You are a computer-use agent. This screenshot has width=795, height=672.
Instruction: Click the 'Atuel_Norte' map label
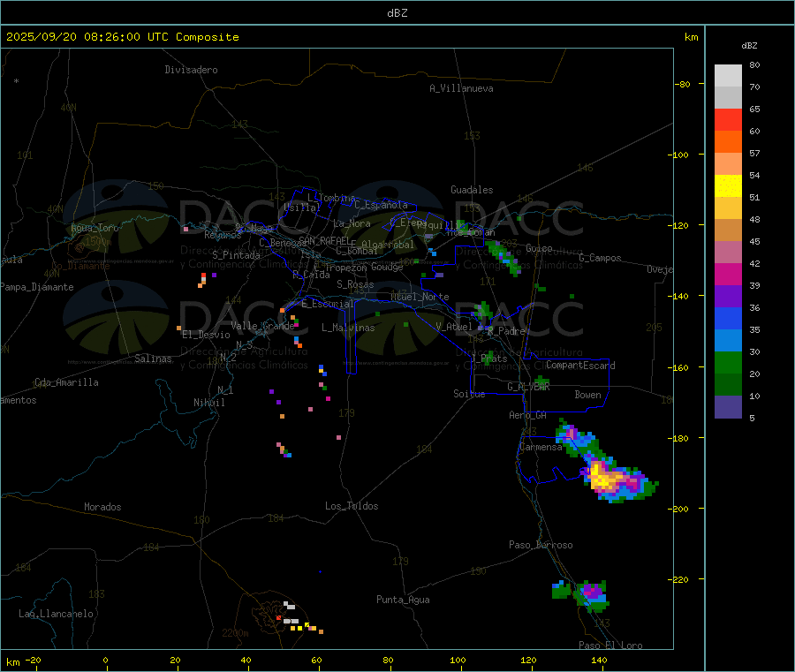click(420, 297)
